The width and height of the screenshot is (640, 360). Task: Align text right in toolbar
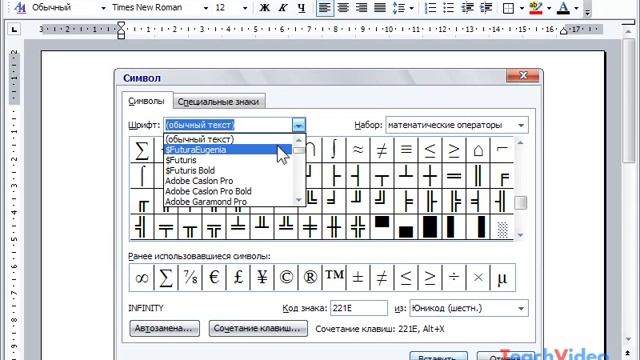[361, 8]
